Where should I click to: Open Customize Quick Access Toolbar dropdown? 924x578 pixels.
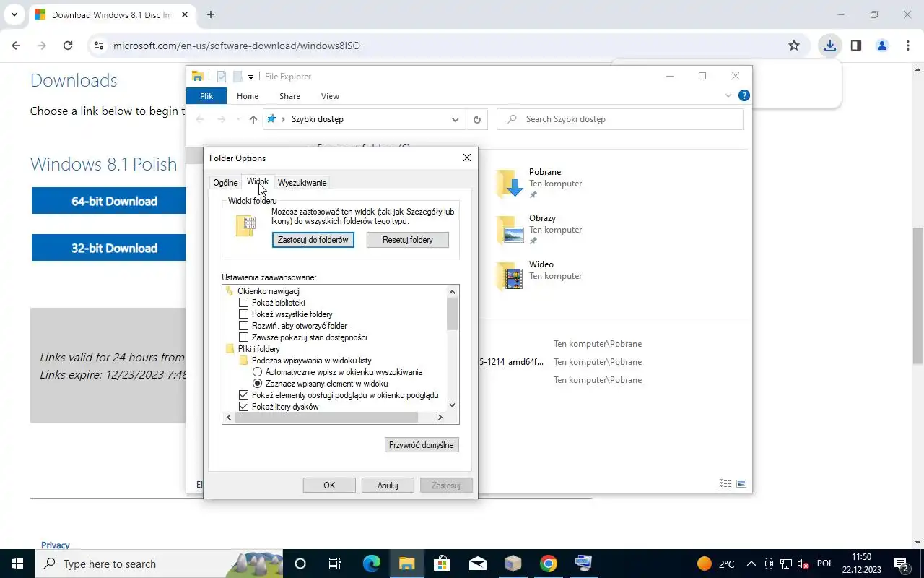tap(250, 77)
